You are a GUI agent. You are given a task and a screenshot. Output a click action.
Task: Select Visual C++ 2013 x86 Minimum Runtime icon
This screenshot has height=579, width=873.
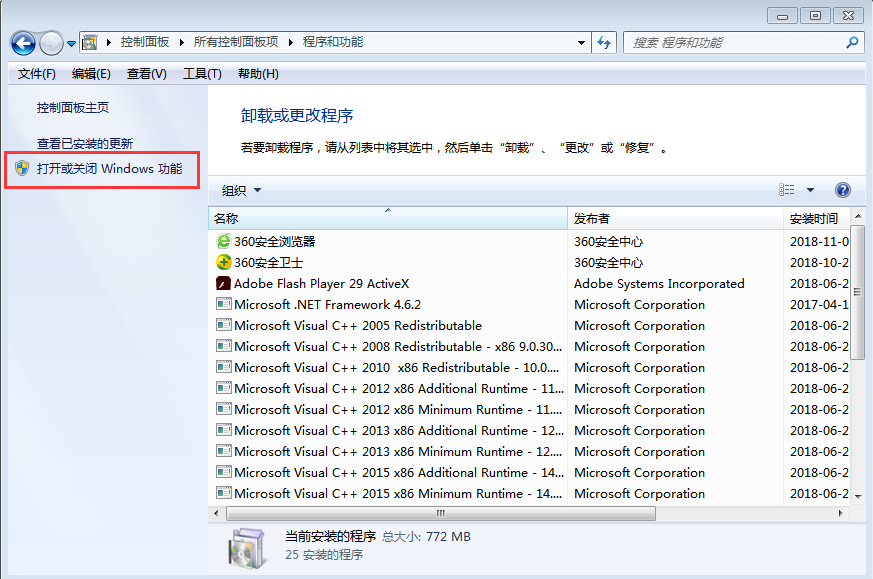coord(224,451)
